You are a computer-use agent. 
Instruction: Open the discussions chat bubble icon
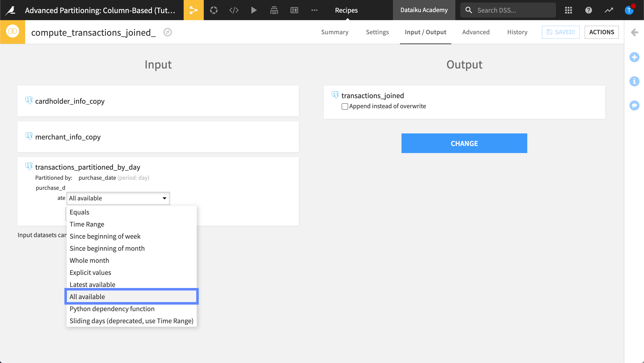[634, 105]
